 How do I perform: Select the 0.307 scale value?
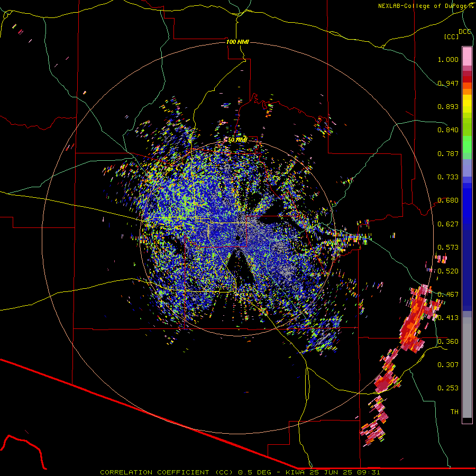click(448, 365)
